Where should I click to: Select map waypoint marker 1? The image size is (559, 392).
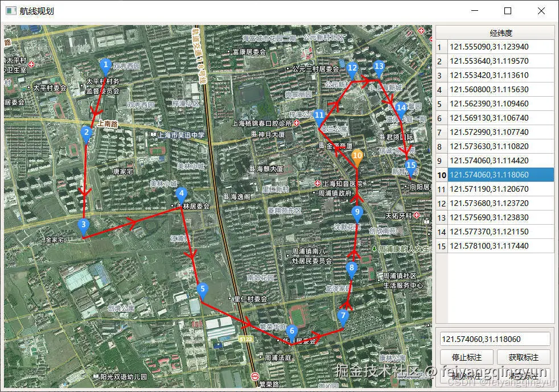tap(105, 67)
